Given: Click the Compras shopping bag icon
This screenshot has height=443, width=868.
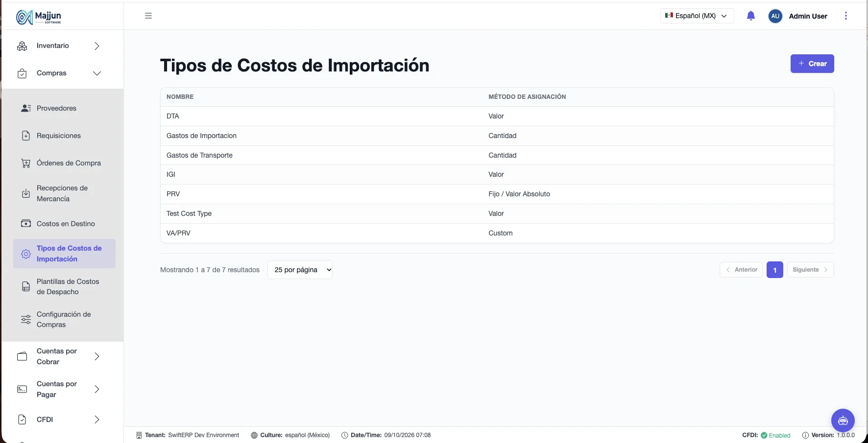Looking at the screenshot, I should [x=22, y=73].
